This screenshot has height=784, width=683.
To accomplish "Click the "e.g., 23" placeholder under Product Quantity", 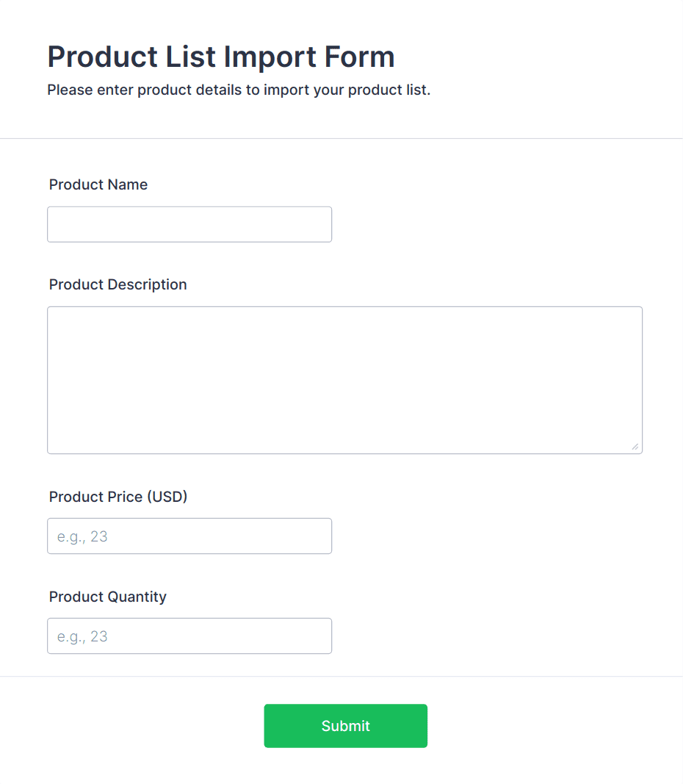I will click(x=82, y=636).
